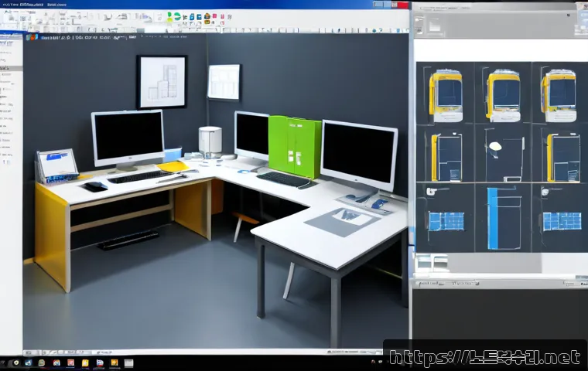588x371 pixels.
Task: Click the green binder in the 3D viewport
Action: click(x=295, y=147)
